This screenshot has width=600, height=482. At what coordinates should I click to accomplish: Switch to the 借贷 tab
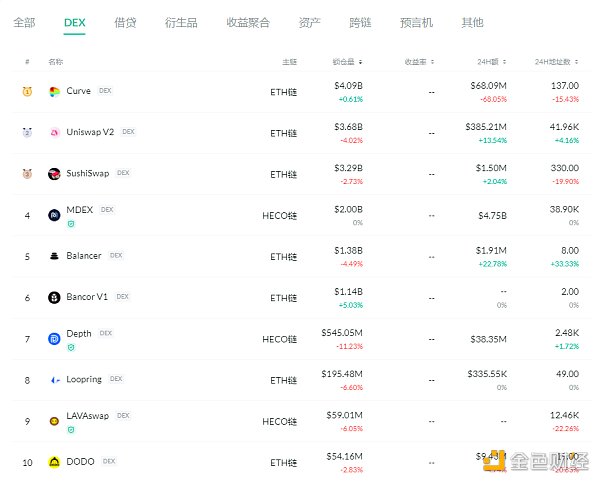125,22
